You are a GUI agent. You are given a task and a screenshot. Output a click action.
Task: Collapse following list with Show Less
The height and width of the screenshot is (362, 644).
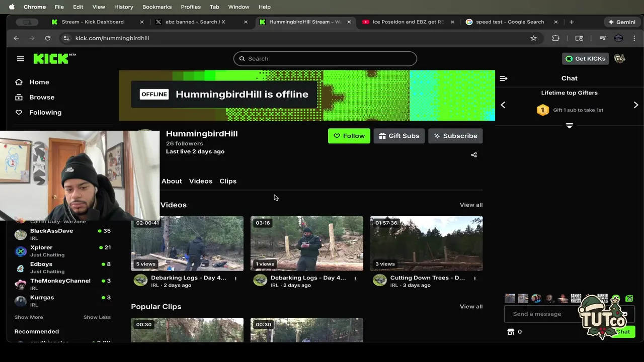[97, 317]
